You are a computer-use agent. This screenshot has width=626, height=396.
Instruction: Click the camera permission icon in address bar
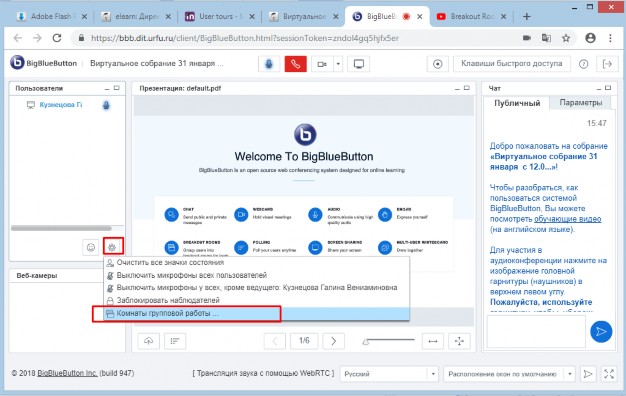pos(527,38)
